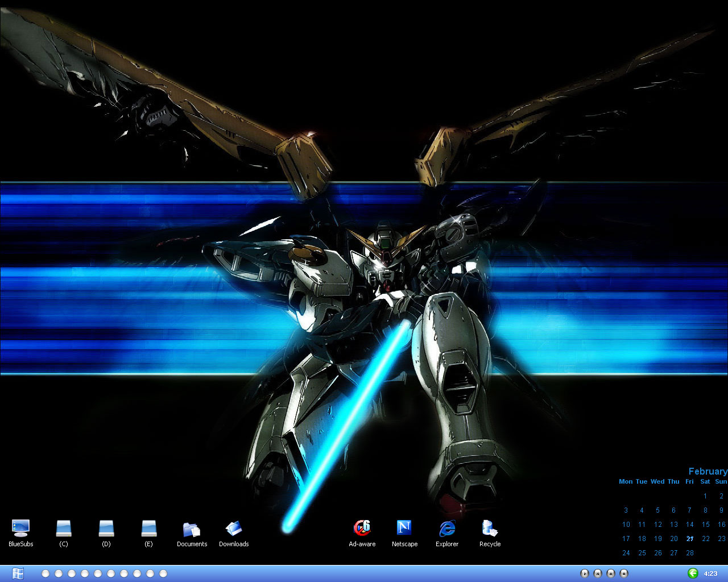Viewport: 728px width, 582px height.
Task: Select date 17 in February calendar
Action: pyautogui.click(x=626, y=539)
